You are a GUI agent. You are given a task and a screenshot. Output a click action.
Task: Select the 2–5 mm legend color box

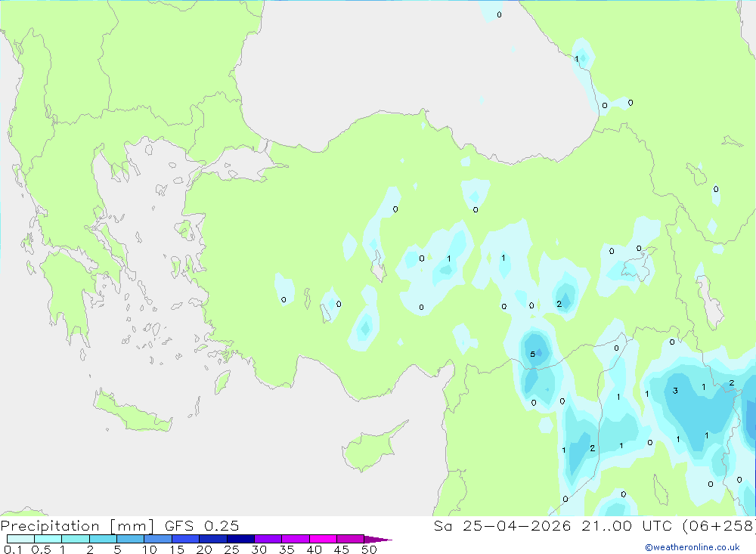pyautogui.click(x=103, y=539)
